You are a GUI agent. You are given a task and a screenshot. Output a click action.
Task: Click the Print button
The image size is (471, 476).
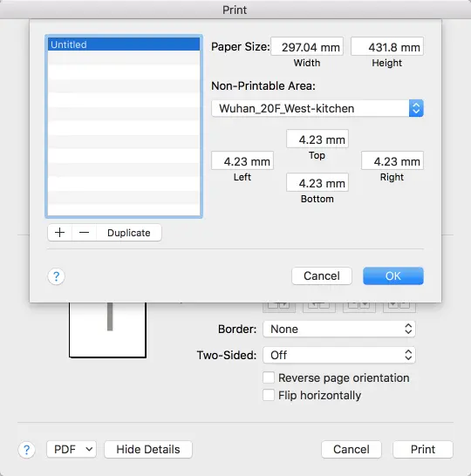(x=423, y=449)
